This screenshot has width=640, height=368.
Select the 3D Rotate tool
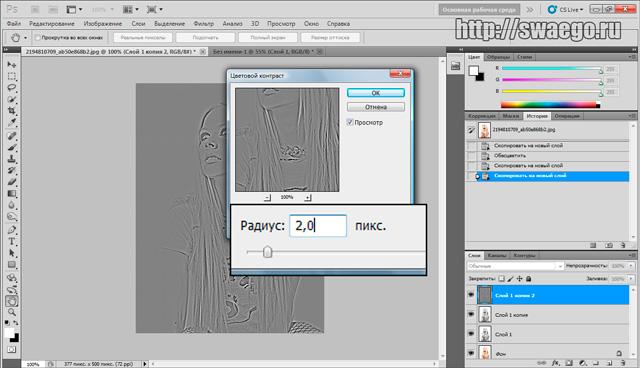pyautogui.click(x=12, y=278)
